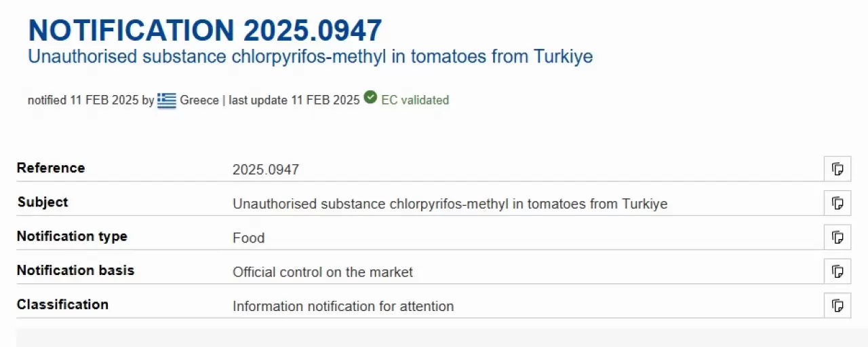Viewport: 868px width, 347px height.
Task: Click the Food value text
Action: coord(248,238)
